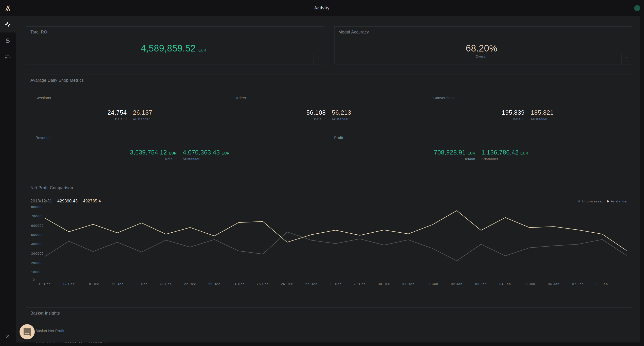
Task: Open Total ROI card three-dot menu
Action: coord(319,59)
